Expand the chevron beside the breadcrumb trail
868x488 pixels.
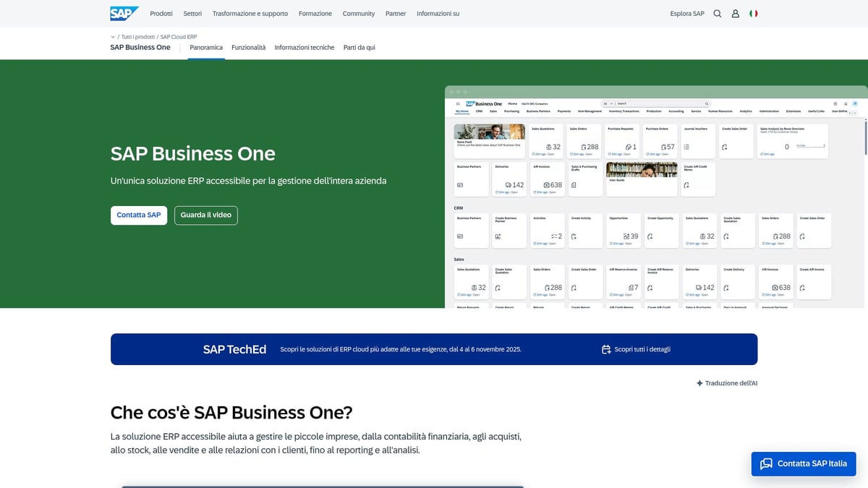tap(112, 37)
